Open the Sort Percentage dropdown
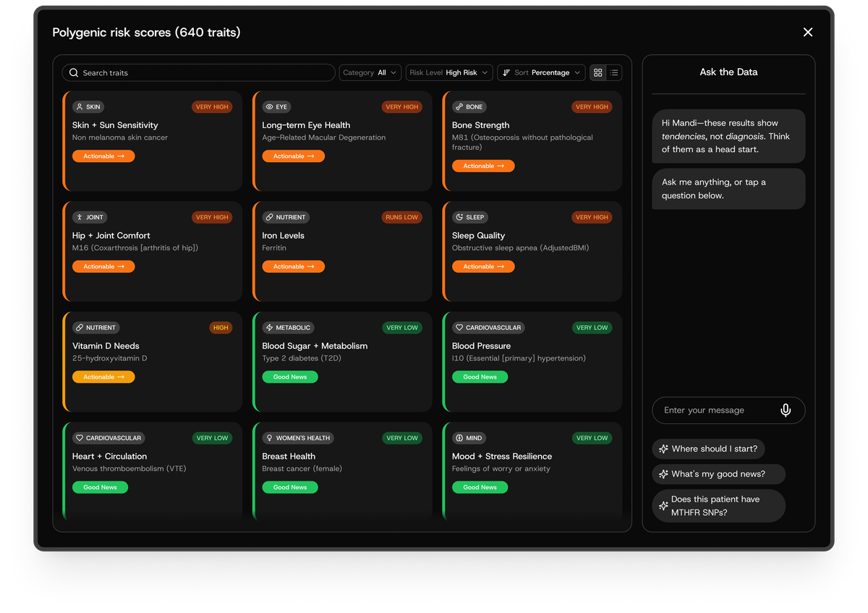Screen dimensions: 868x613 (x=541, y=72)
